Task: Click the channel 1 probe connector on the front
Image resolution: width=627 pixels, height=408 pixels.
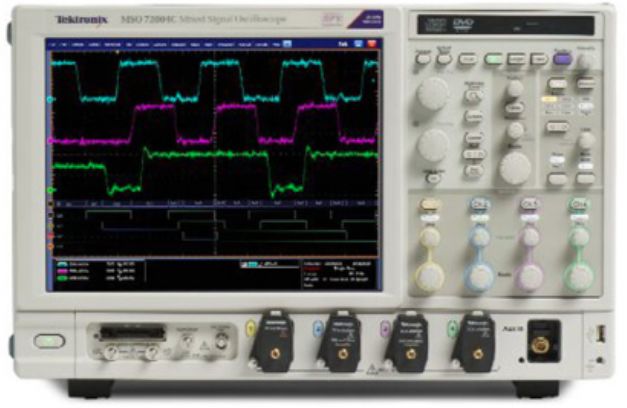Action: 275,354
